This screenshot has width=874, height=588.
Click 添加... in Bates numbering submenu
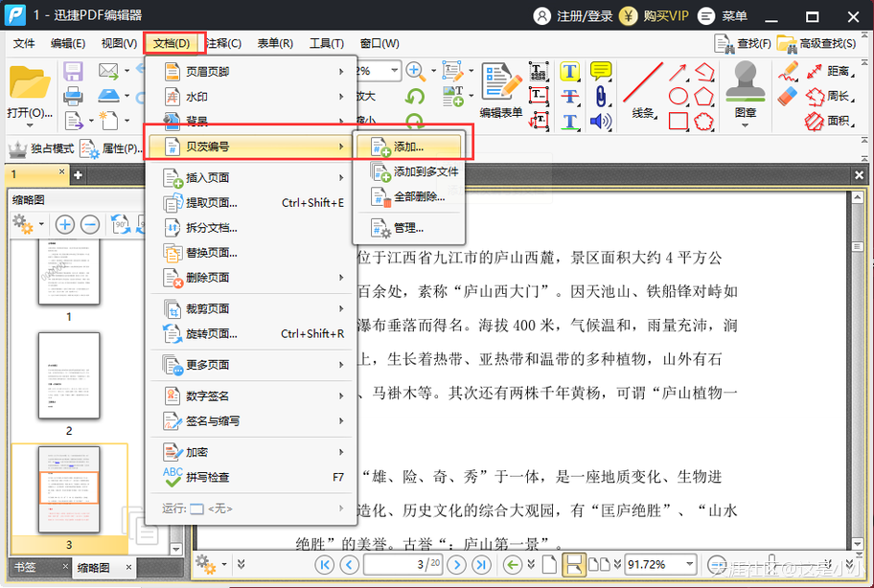pos(408,147)
